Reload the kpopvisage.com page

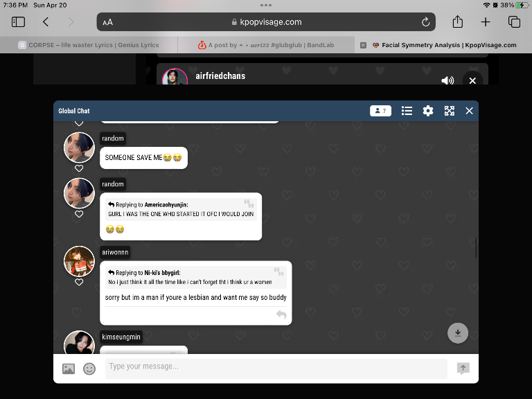tap(425, 22)
